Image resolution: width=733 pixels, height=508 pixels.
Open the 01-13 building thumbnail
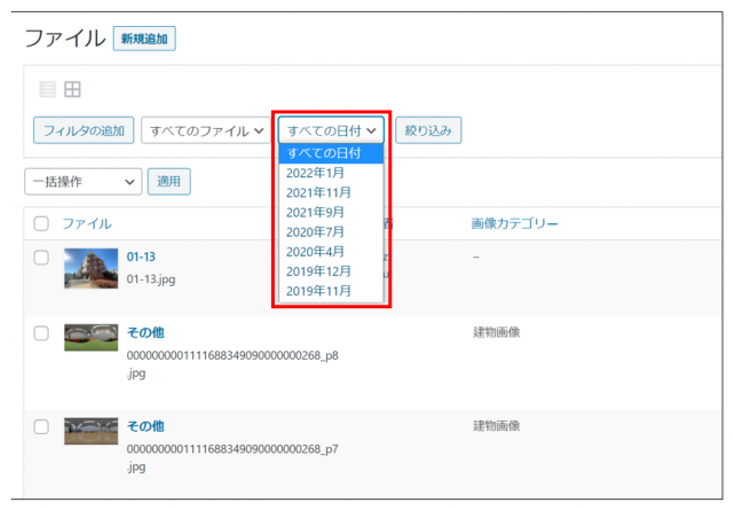click(90, 268)
